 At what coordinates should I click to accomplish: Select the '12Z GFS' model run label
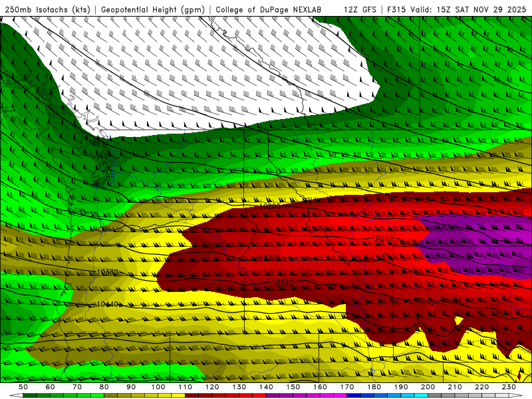point(360,10)
